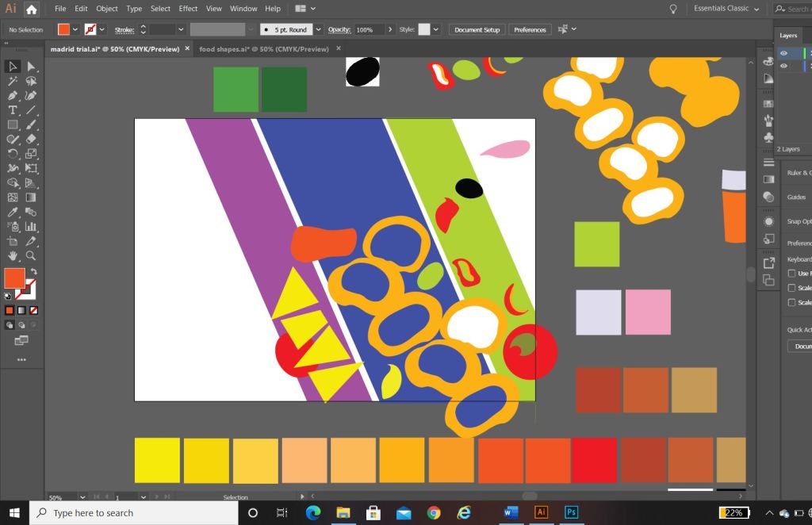The image size is (812, 525).
Task: Activate the Hand tool
Action: pyautogui.click(x=13, y=255)
